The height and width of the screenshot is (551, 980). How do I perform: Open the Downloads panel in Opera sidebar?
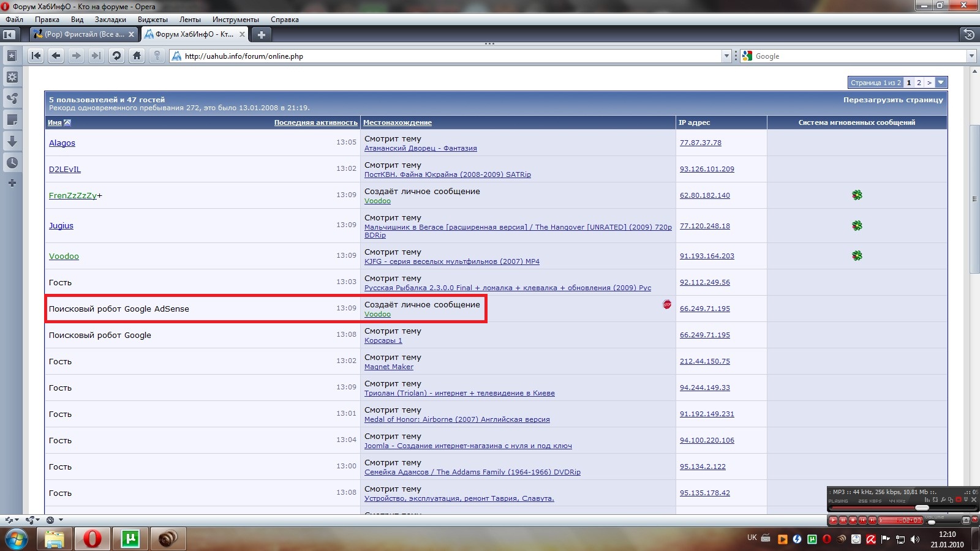pos(12,141)
